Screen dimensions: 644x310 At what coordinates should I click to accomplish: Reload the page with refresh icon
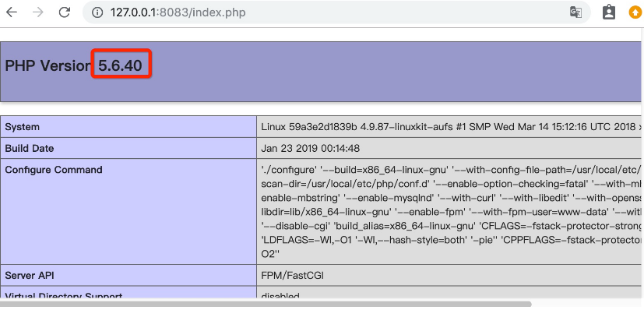pyautogui.click(x=65, y=12)
